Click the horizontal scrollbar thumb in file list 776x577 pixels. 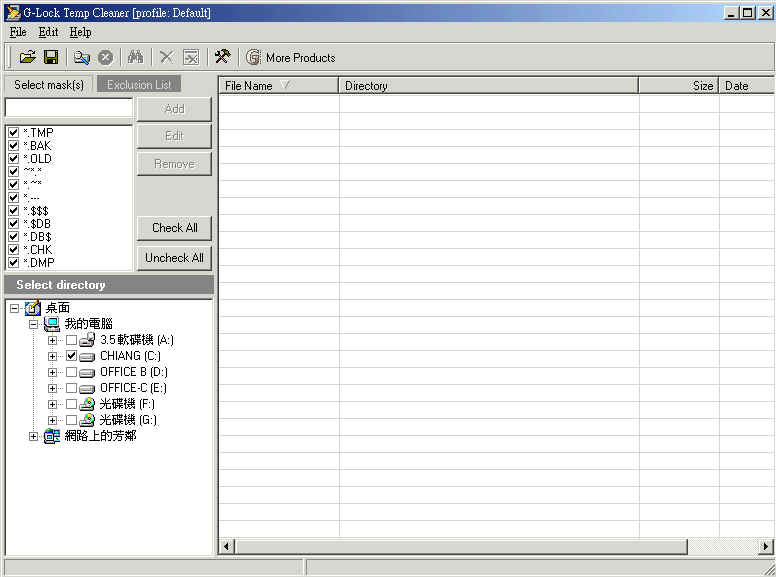461,546
